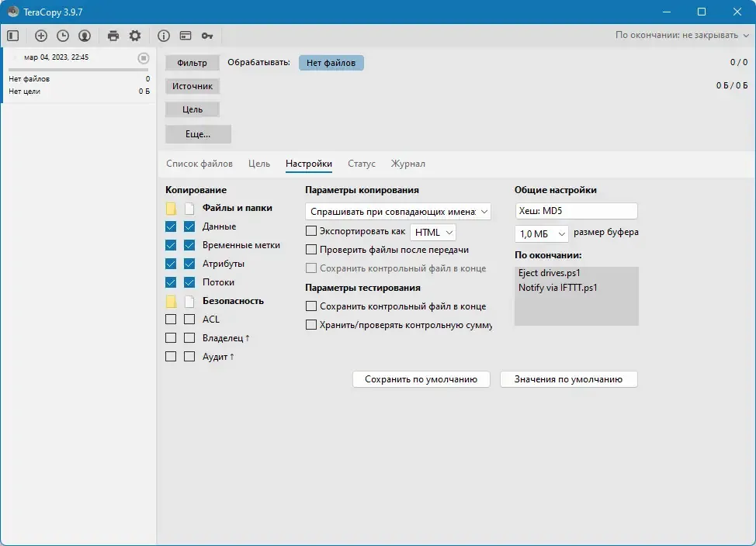The height and width of the screenshot is (546, 756).
Task: Click the Цель button
Action: pyautogui.click(x=192, y=109)
